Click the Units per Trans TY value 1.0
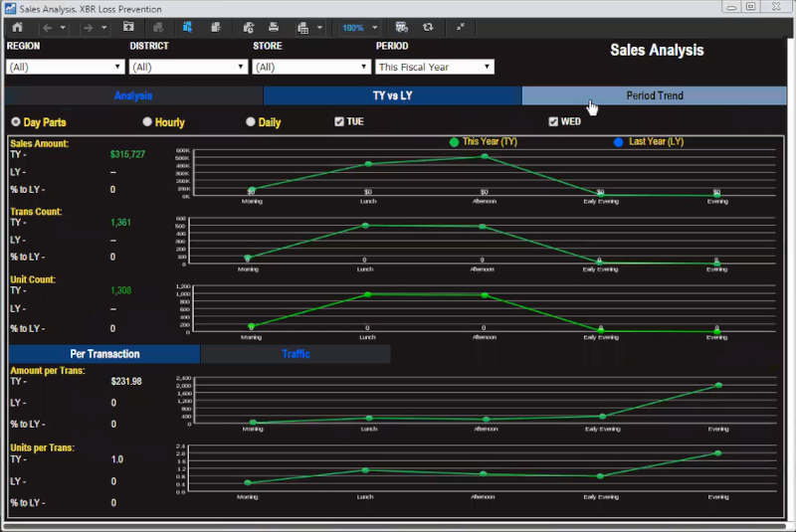This screenshot has width=796, height=532. click(x=117, y=459)
